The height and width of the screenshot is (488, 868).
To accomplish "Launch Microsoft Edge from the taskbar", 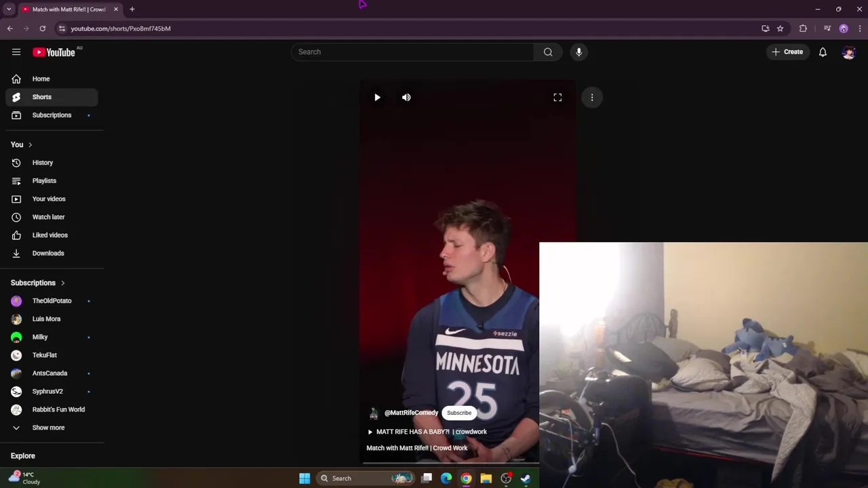I will tap(446, 479).
